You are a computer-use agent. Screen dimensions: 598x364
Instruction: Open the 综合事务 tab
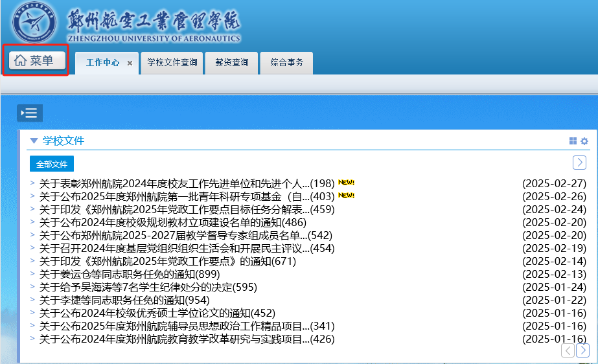click(286, 63)
